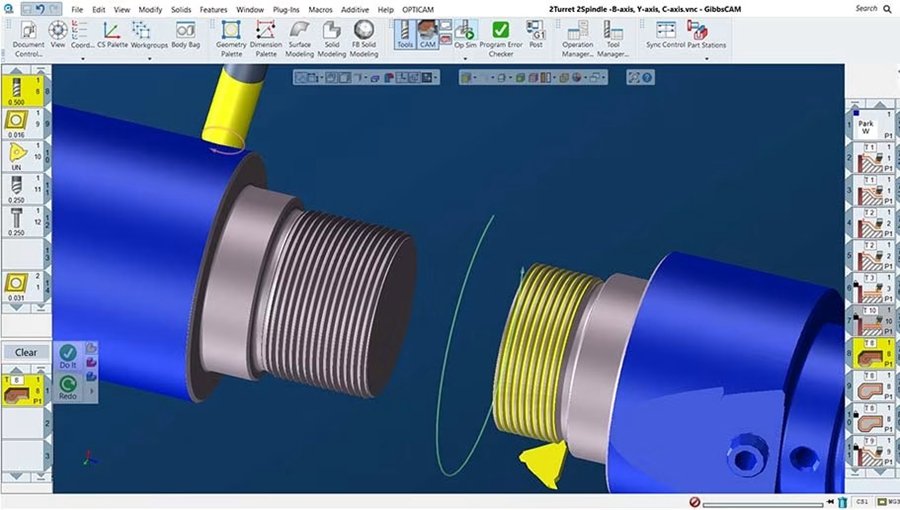Select the 0.016 insert tool tile
This screenshot has width=900, height=510.
tap(23, 124)
